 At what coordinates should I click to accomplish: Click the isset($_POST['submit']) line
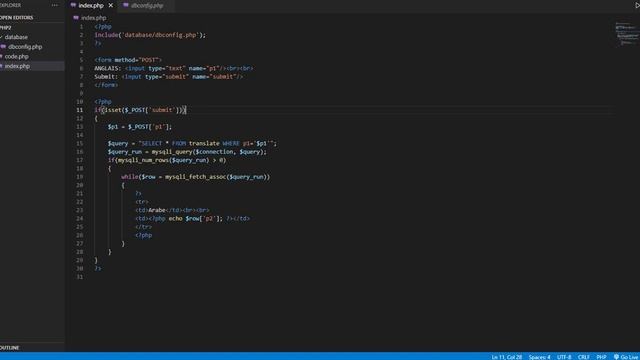(x=140, y=110)
